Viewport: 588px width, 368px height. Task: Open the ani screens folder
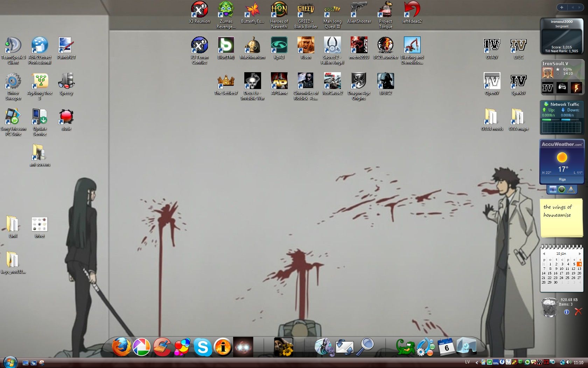click(40, 156)
